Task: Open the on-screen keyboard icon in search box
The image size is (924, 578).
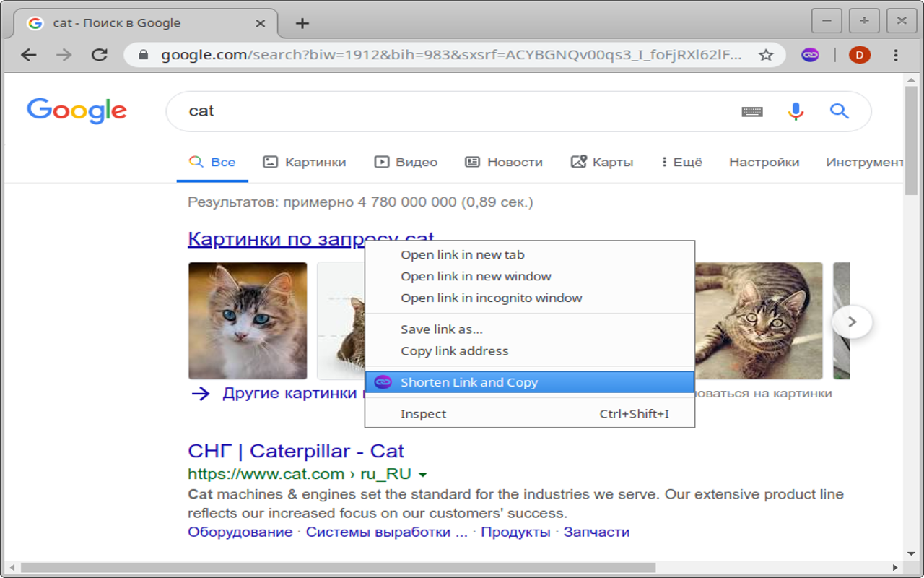Action: coord(752,111)
